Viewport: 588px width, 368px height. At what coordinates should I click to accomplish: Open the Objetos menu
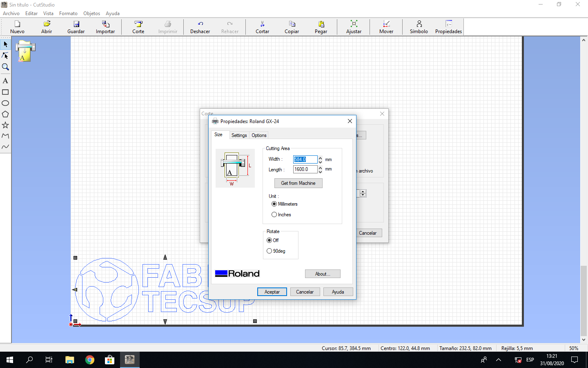(91, 13)
